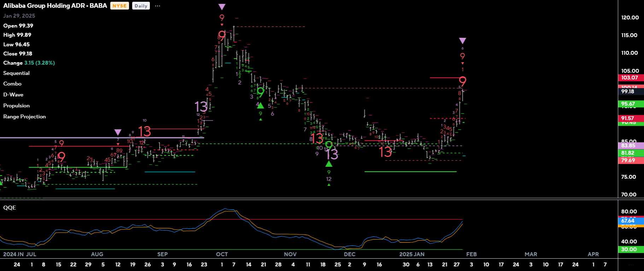This screenshot has height=271, width=644.
Task: Toggle the Sequential indicator label
Action: tap(16, 73)
